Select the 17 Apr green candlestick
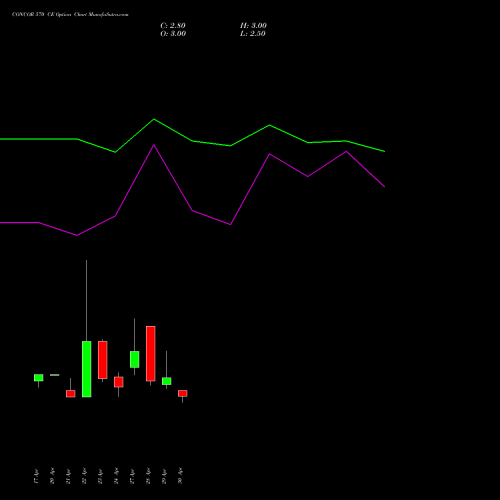 tap(39, 378)
